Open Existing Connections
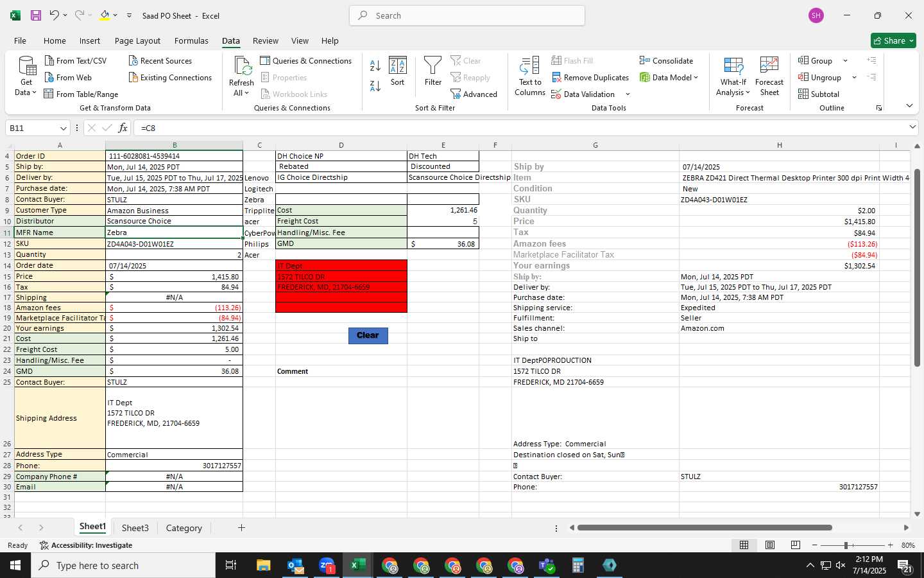 (x=170, y=78)
